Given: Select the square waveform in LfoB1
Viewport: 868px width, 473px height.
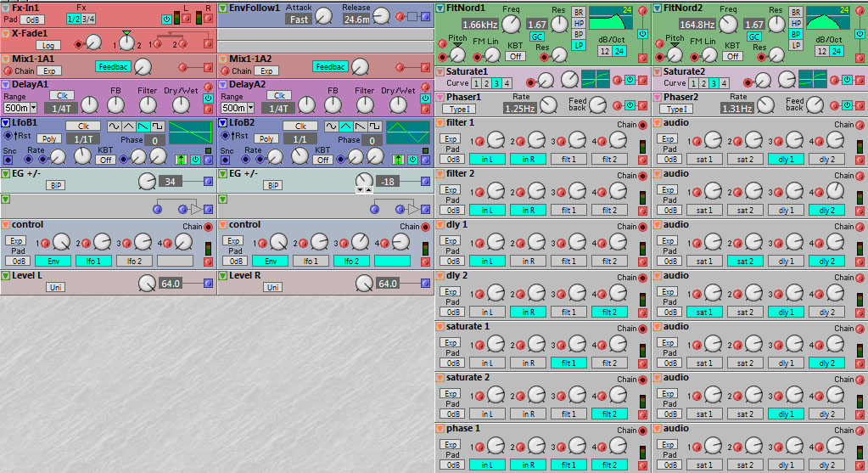Looking at the screenshot, I should point(157,127).
